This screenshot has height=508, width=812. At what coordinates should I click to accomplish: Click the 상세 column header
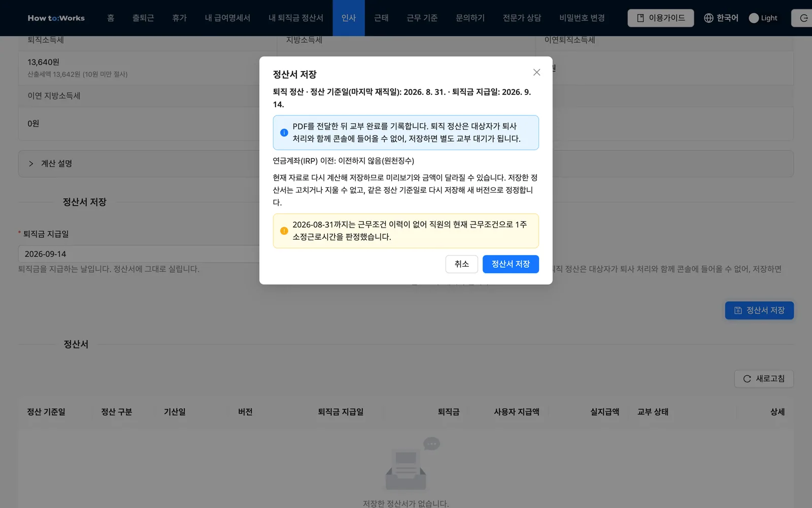click(x=777, y=412)
